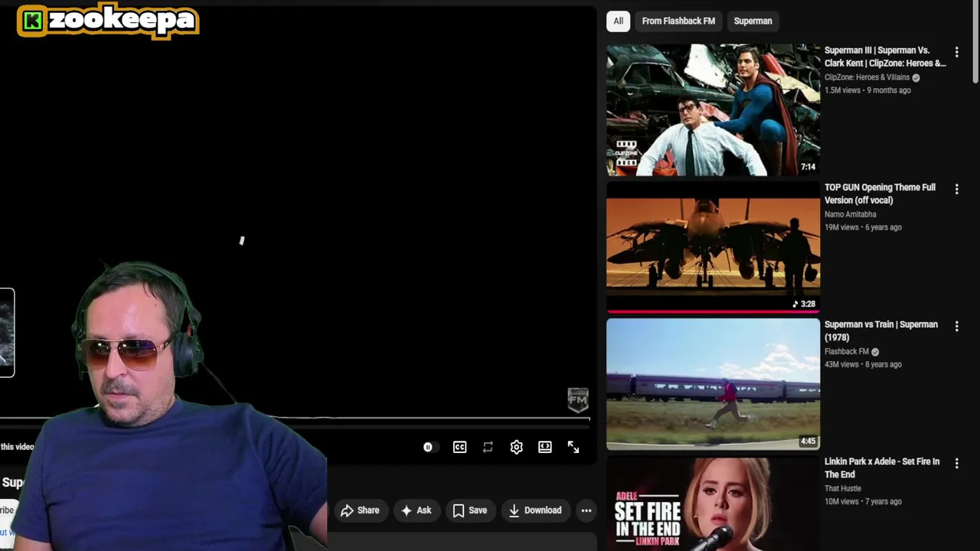This screenshot has width=980, height=551.
Task: Open That Hustle channel name
Action: coord(842,488)
